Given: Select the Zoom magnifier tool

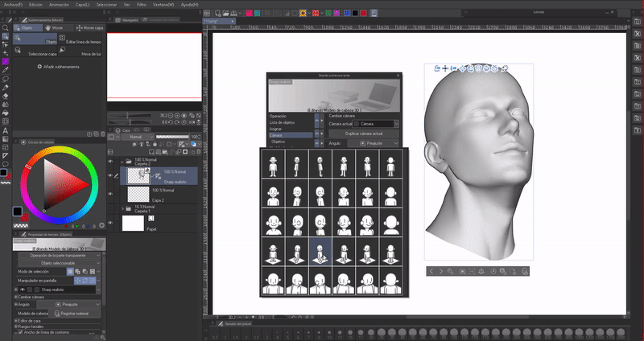Looking at the screenshot, I should click(x=5, y=27).
